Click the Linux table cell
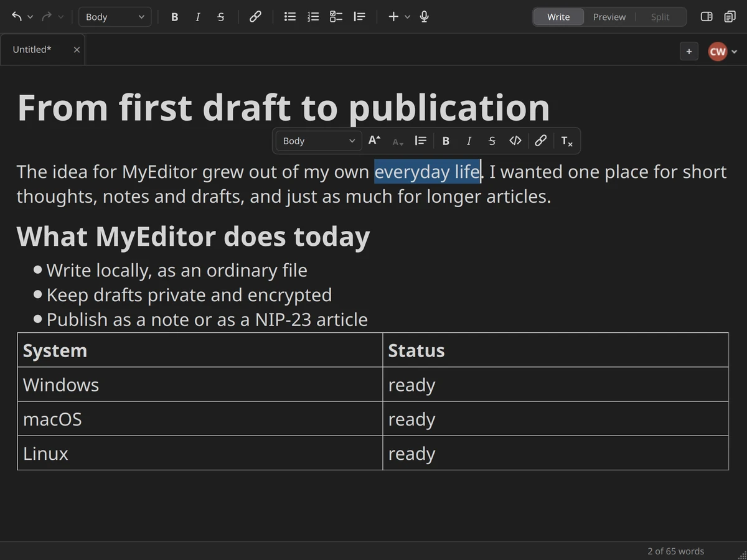Screen dimensions: 747x560 pyautogui.click(x=200, y=453)
